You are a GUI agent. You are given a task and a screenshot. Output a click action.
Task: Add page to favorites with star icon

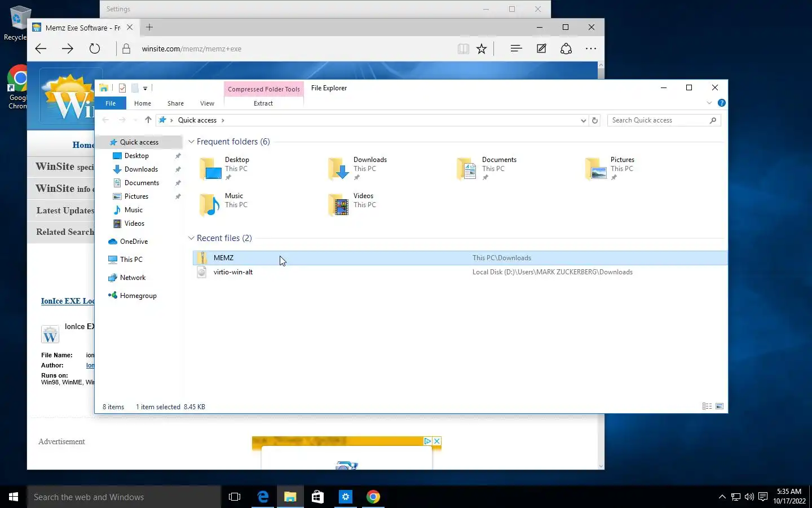click(482, 49)
